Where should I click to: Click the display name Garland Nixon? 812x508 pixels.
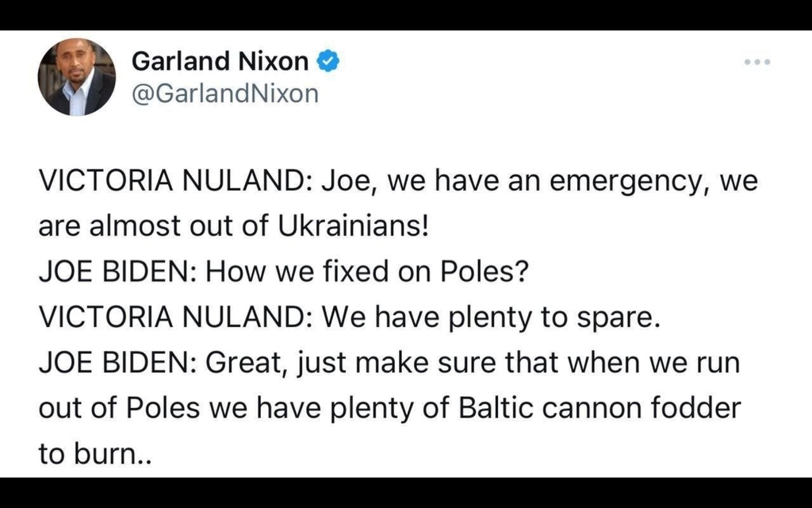[220, 60]
